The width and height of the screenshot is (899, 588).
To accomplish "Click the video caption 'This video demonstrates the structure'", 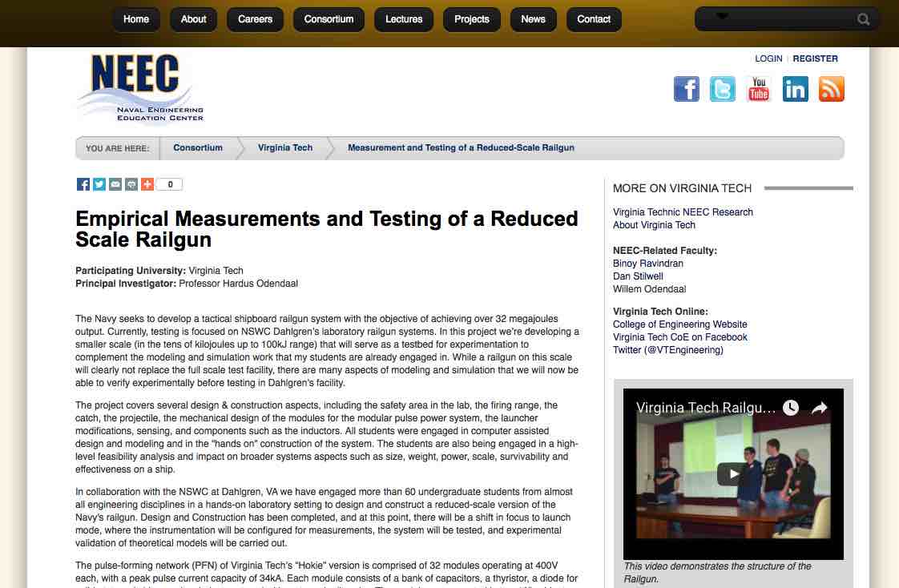I will point(718,573).
